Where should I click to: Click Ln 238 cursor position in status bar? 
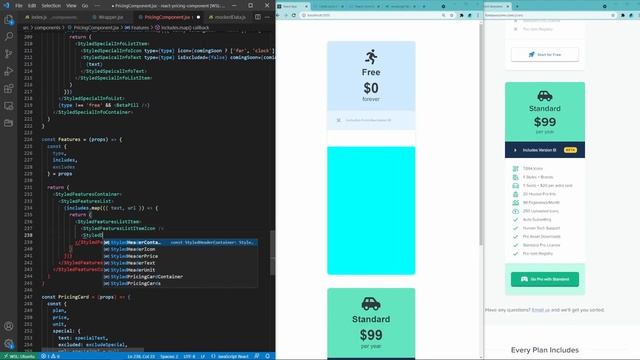141,356
